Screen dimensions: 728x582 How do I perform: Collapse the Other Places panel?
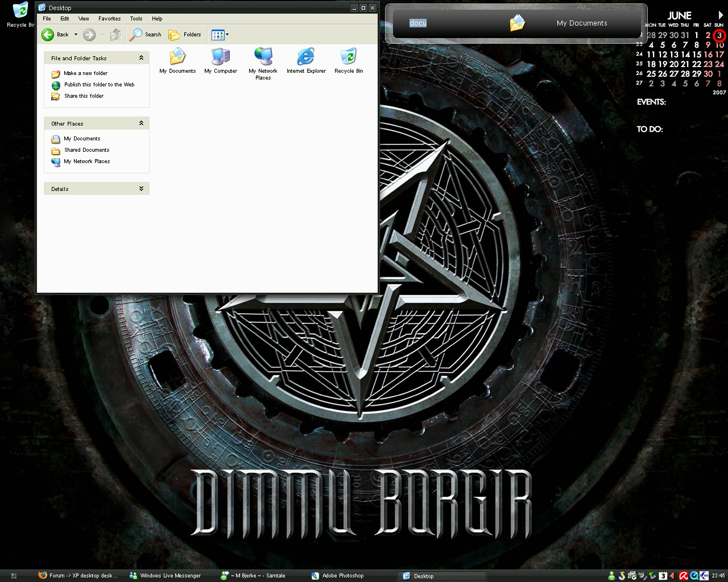pos(141,123)
